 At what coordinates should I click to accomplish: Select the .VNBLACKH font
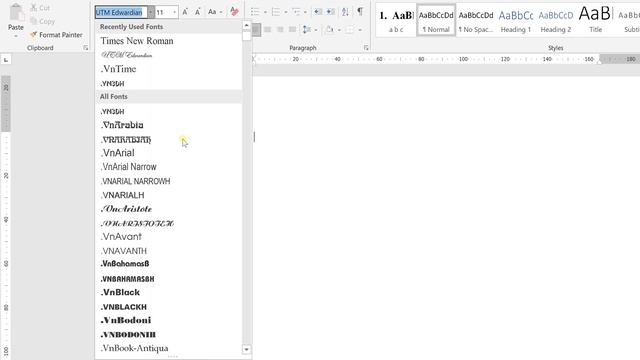pos(169,307)
